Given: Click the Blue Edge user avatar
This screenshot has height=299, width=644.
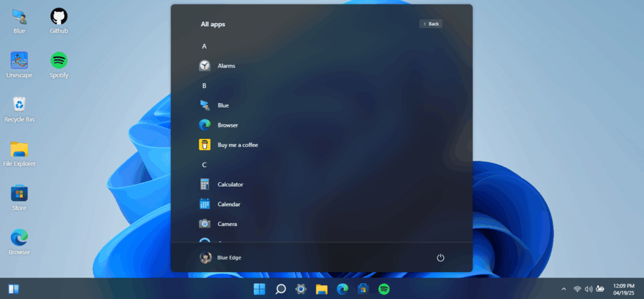Looking at the screenshot, I should tap(206, 258).
